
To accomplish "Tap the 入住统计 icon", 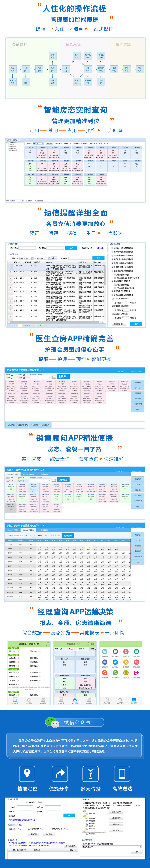I will 115,662.
